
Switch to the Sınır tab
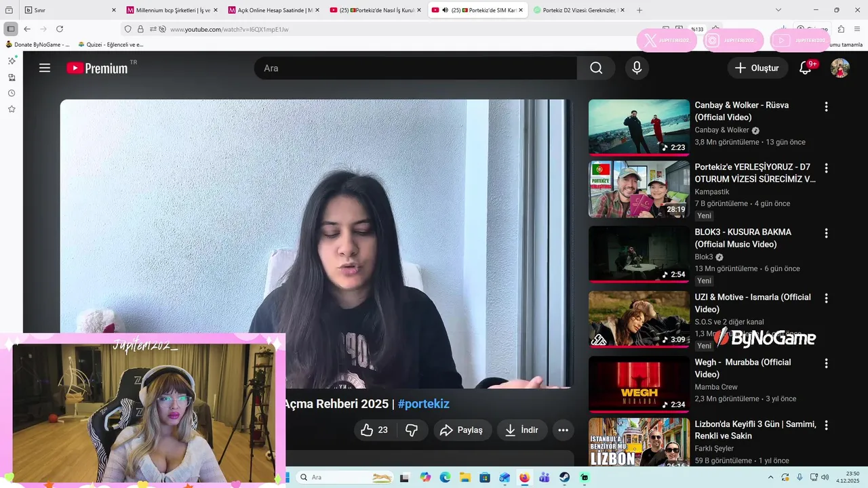point(71,10)
